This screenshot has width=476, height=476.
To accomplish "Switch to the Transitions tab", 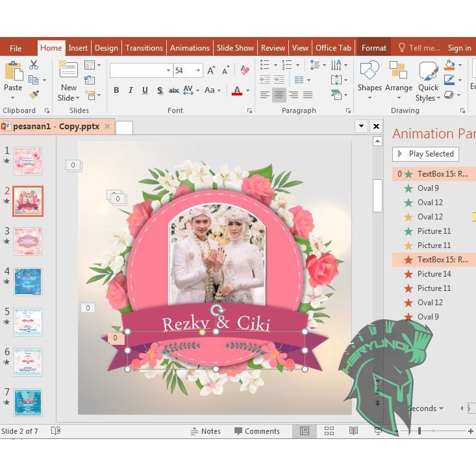I will coord(144,48).
